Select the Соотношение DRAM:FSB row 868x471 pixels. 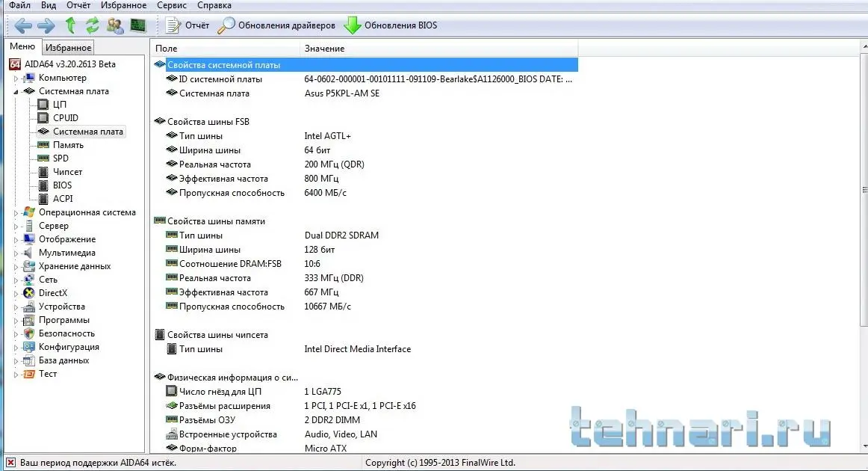point(365,264)
